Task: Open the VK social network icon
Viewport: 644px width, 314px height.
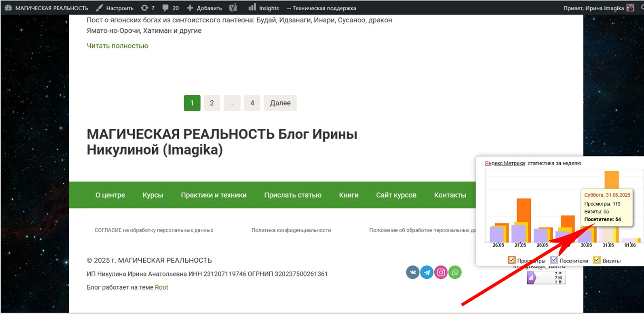Action: (413, 273)
